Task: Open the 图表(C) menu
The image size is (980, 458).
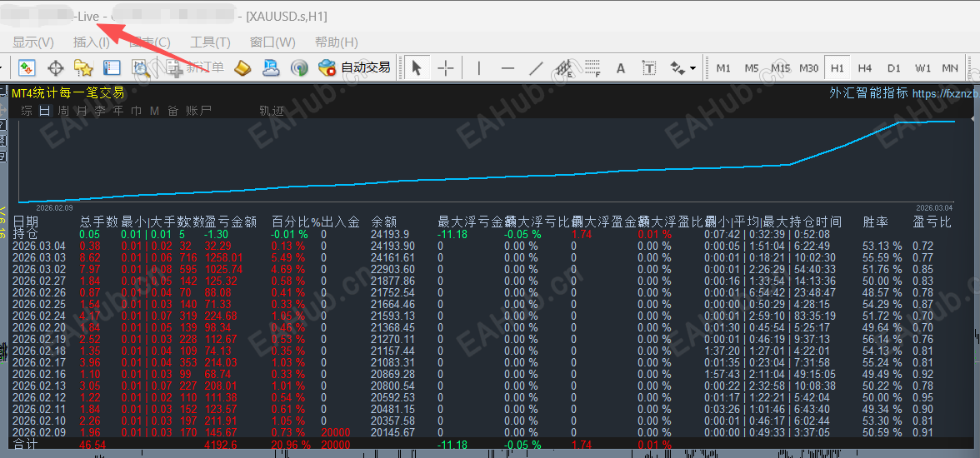Action: tap(150, 42)
